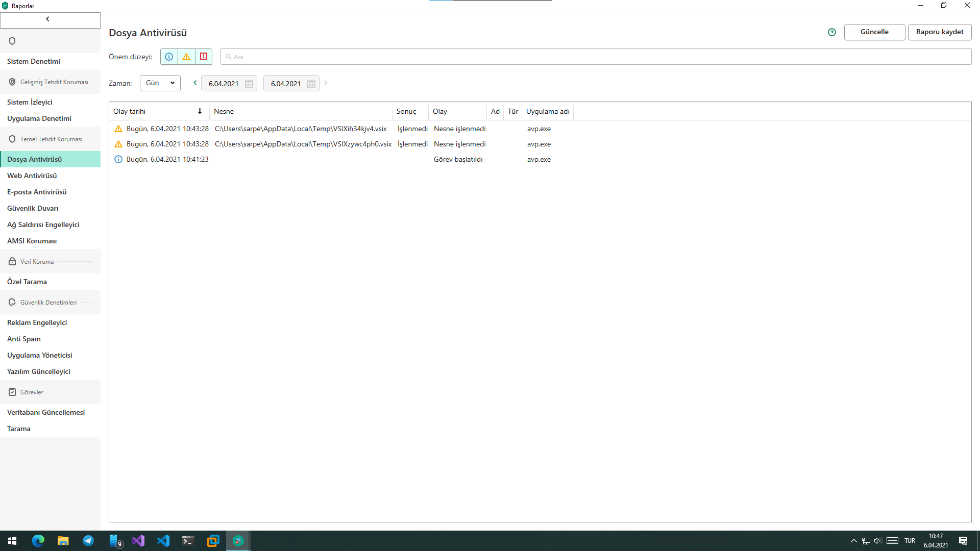980x551 pixels.
Task: Click the Raporu kaydet button
Action: coord(939,32)
